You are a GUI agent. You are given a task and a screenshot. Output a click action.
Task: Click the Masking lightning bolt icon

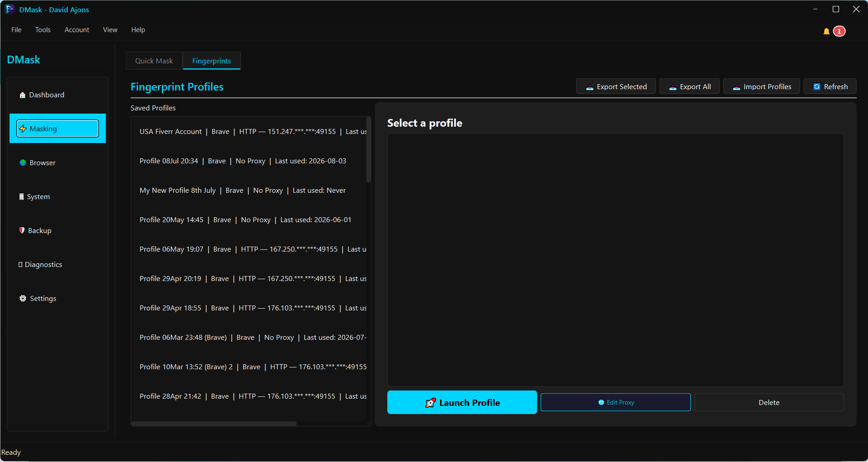[23, 129]
